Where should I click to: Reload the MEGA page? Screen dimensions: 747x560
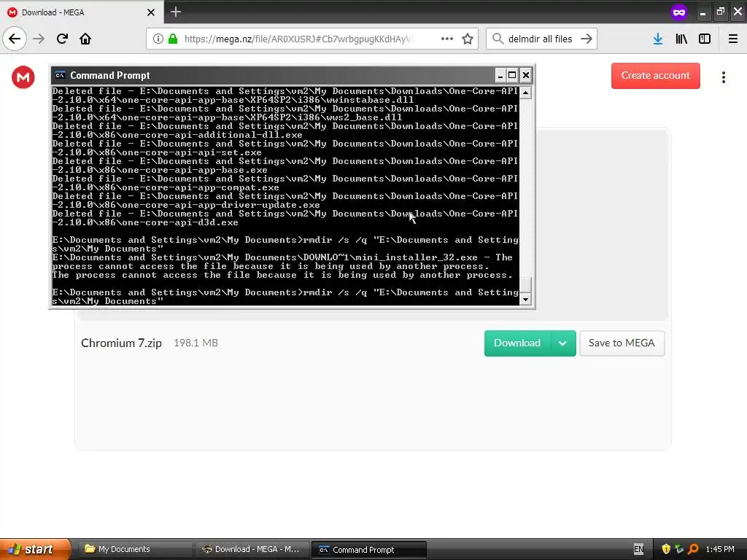coord(62,39)
